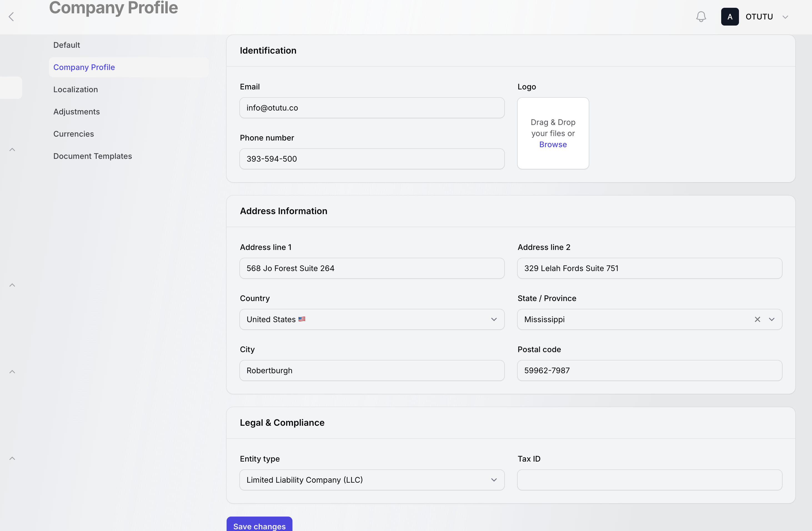Switch to Currencies settings
The image size is (812, 531).
(x=73, y=134)
